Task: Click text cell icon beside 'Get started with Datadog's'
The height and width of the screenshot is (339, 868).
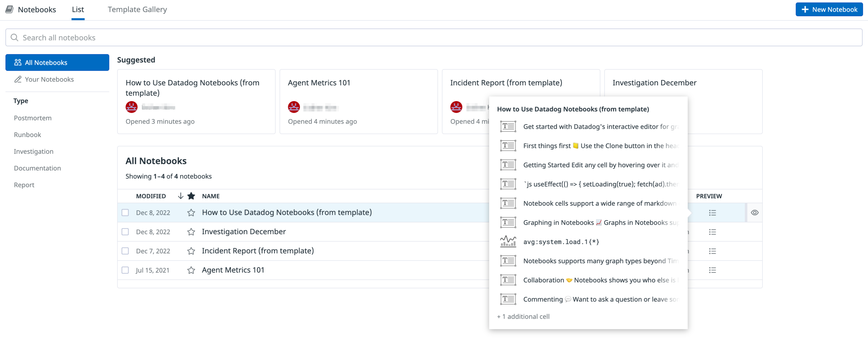Action: click(x=508, y=126)
